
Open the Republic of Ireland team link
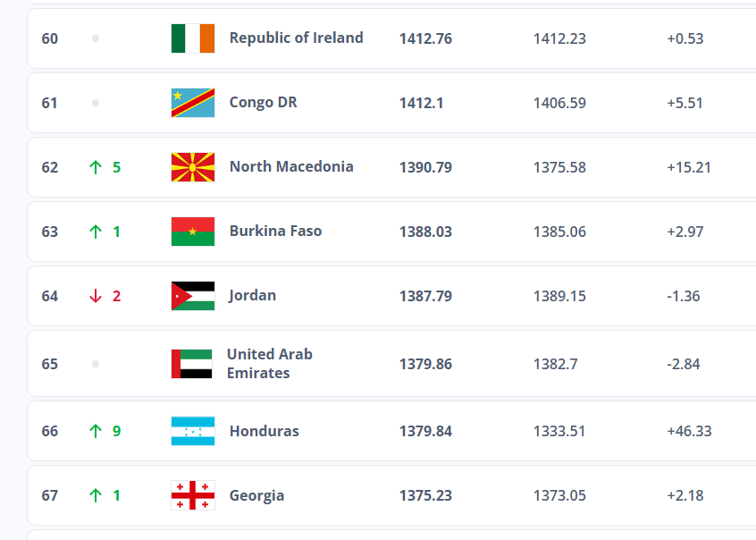tap(296, 38)
